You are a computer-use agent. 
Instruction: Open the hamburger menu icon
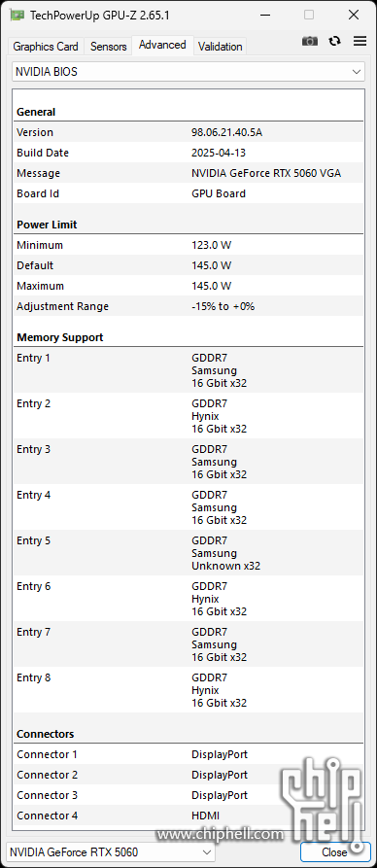click(360, 41)
